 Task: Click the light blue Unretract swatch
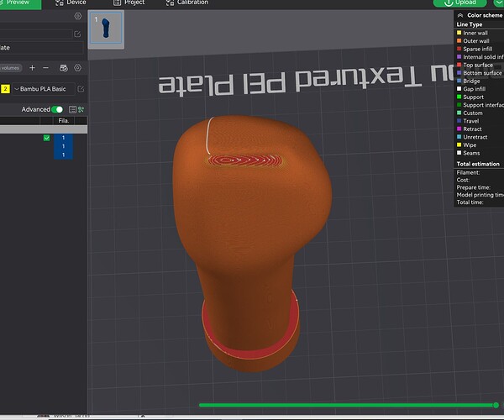pyautogui.click(x=459, y=137)
